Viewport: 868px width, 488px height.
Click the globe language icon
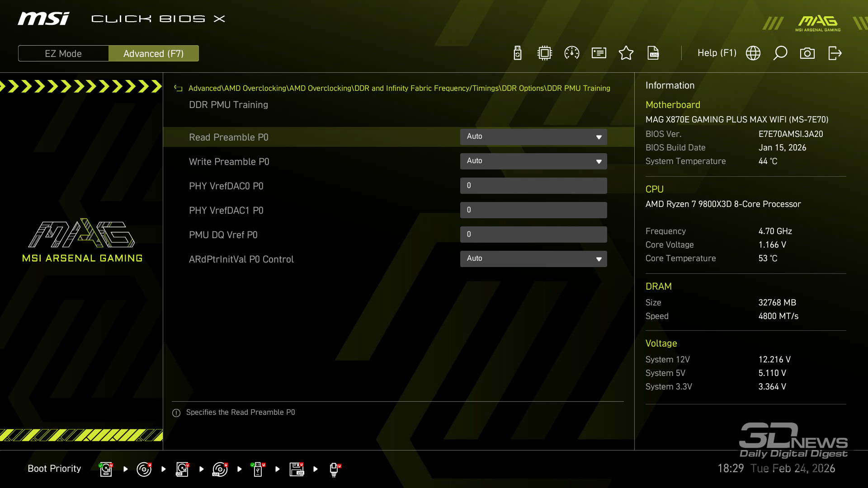click(753, 53)
